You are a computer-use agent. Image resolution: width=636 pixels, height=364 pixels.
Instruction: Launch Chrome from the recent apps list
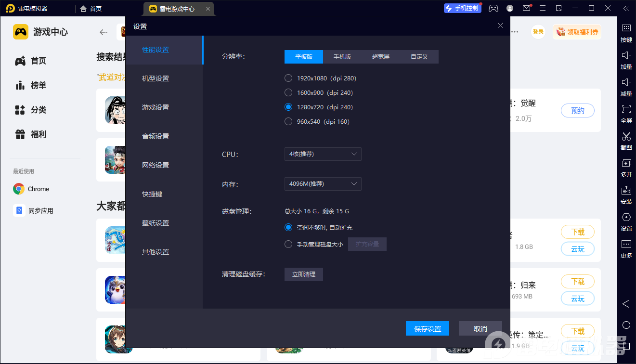[31, 189]
